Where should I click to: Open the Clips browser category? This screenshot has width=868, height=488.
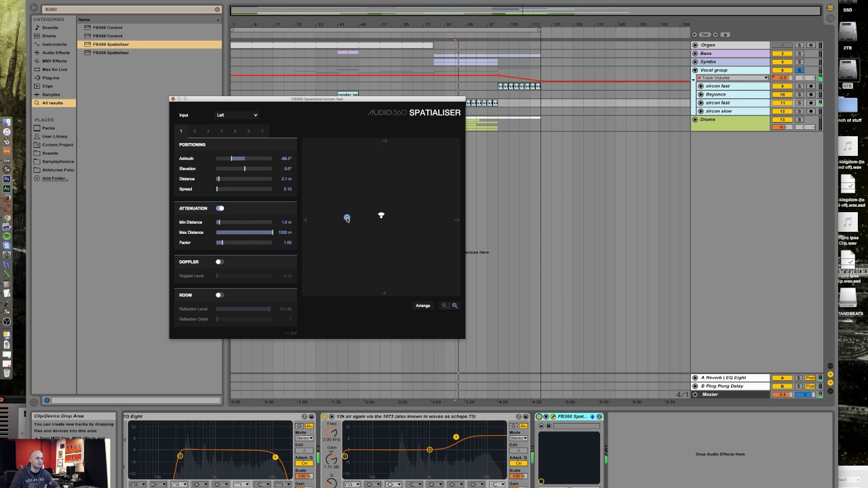pos(47,86)
